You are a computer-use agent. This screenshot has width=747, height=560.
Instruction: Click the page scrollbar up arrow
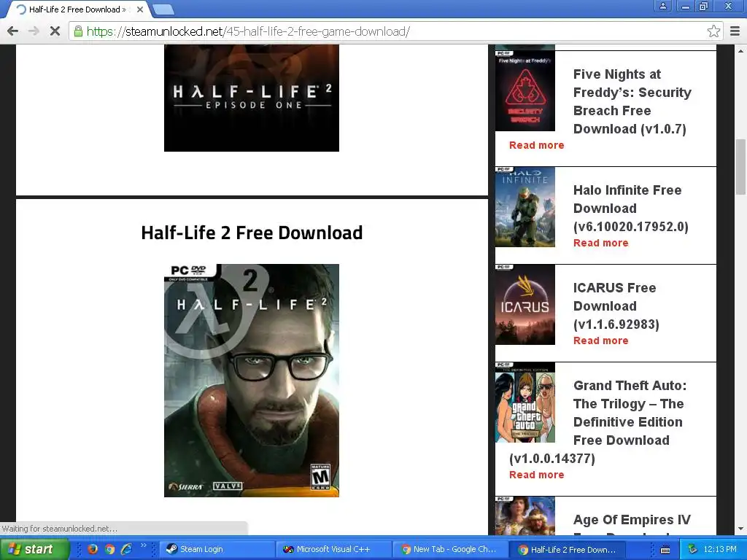(x=741, y=50)
